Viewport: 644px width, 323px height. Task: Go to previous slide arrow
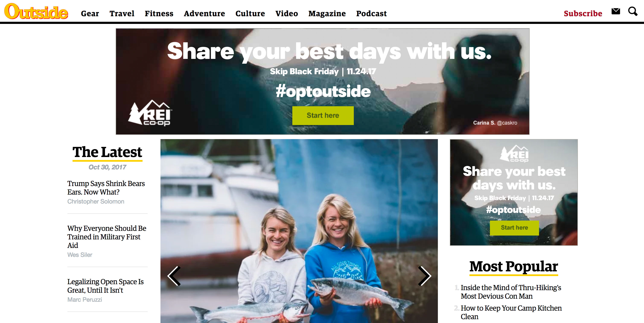(x=174, y=276)
